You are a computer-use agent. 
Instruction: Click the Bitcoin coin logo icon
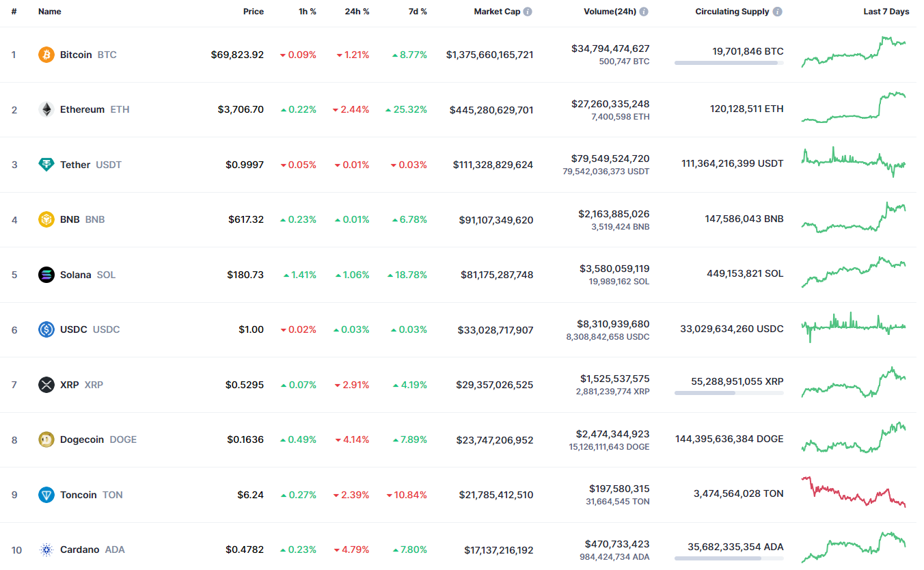coord(46,55)
